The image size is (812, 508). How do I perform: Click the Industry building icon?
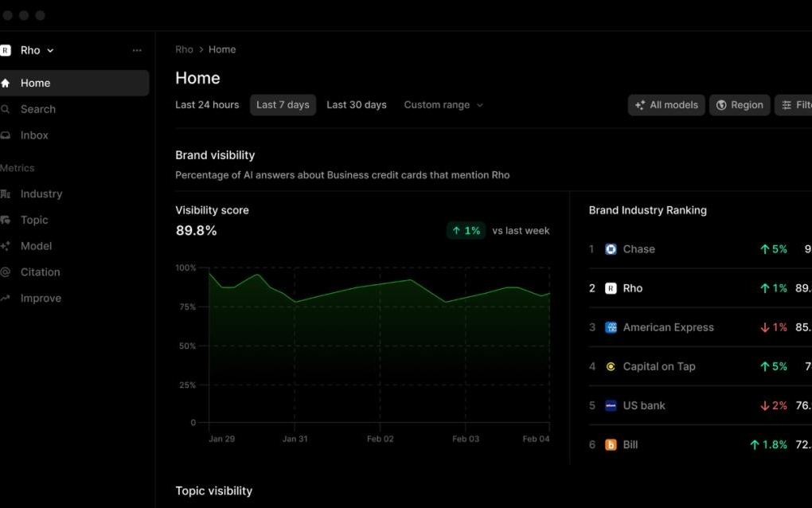point(6,193)
